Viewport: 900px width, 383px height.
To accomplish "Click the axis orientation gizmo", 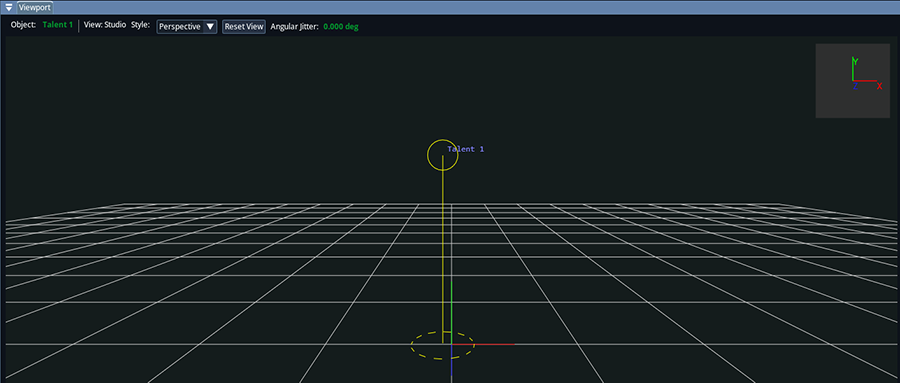I will pyautogui.click(x=852, y=81).
